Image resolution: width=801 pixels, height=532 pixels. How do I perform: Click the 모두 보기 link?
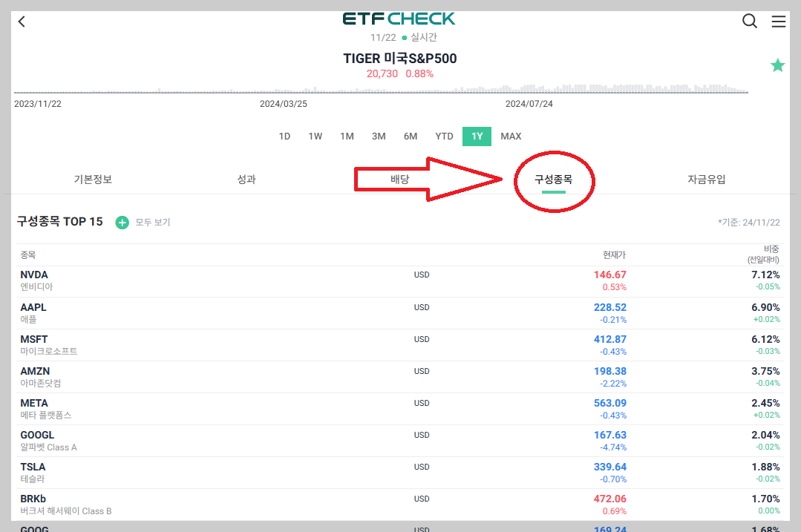coord(153,223)
